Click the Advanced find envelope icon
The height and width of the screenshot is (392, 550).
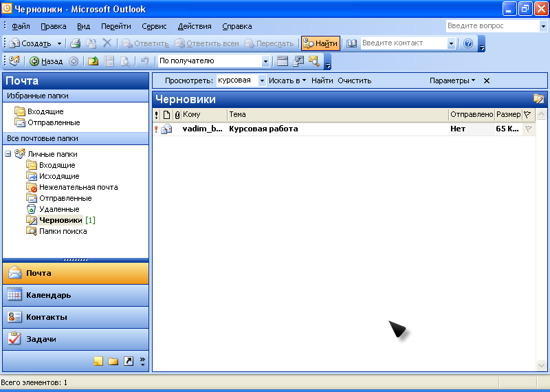314,61
